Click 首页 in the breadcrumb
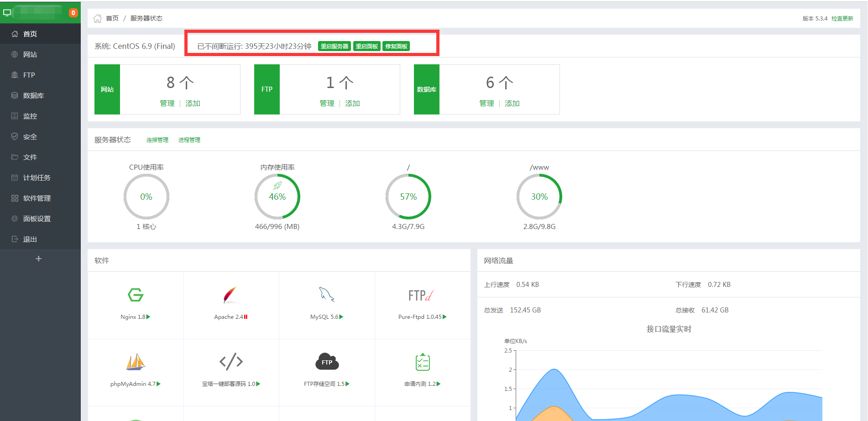This screenshot has height=421, width=868. point(112,18)
